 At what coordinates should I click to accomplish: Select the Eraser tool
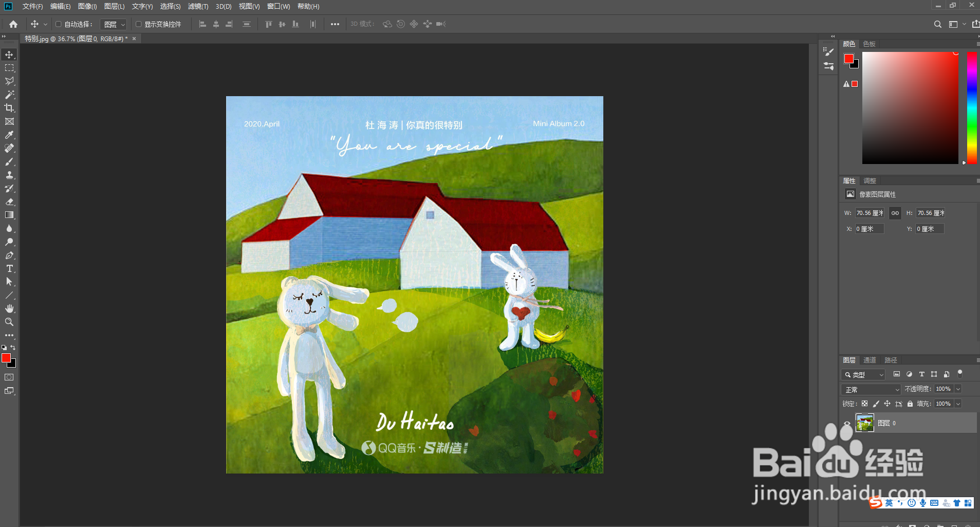[x=9, y=202]
